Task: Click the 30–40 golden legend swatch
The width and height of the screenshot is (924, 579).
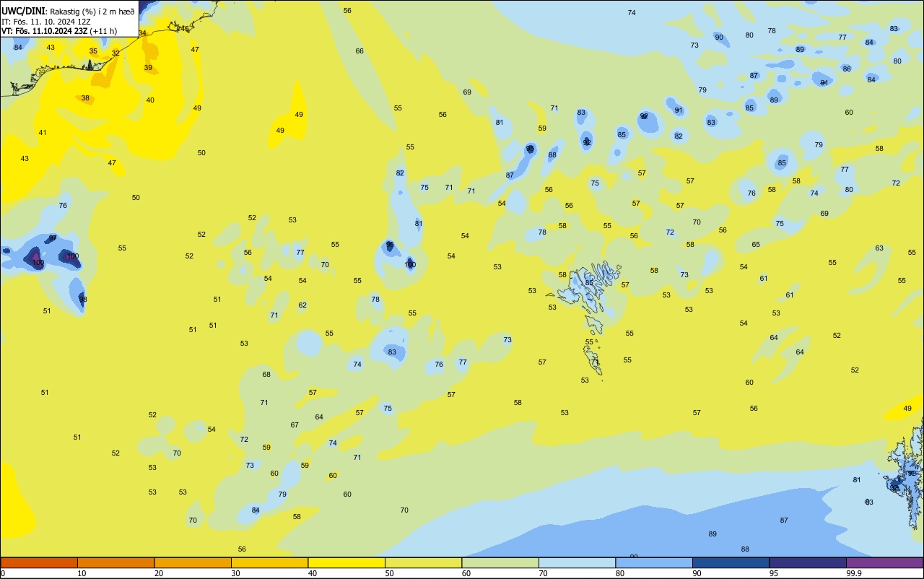Action: pos(269,562)
